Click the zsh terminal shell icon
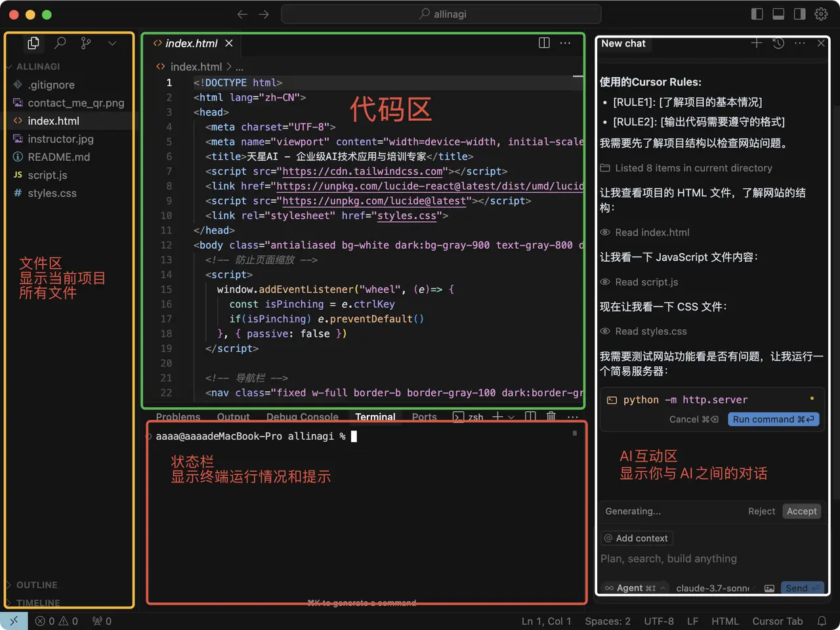 pyautogui.click(x=458, y=417)
